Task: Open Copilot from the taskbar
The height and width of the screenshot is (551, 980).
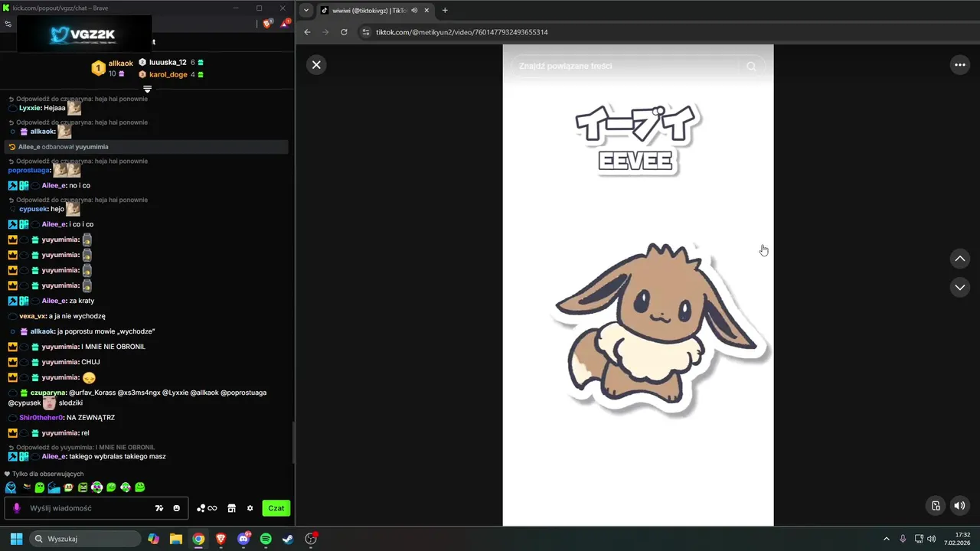Action: coord(153,539)
